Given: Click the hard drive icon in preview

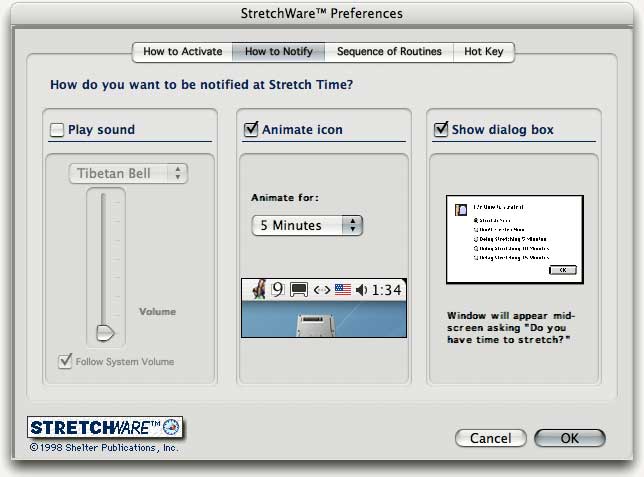Looking at the screenshot, I should tap(316, 325).
